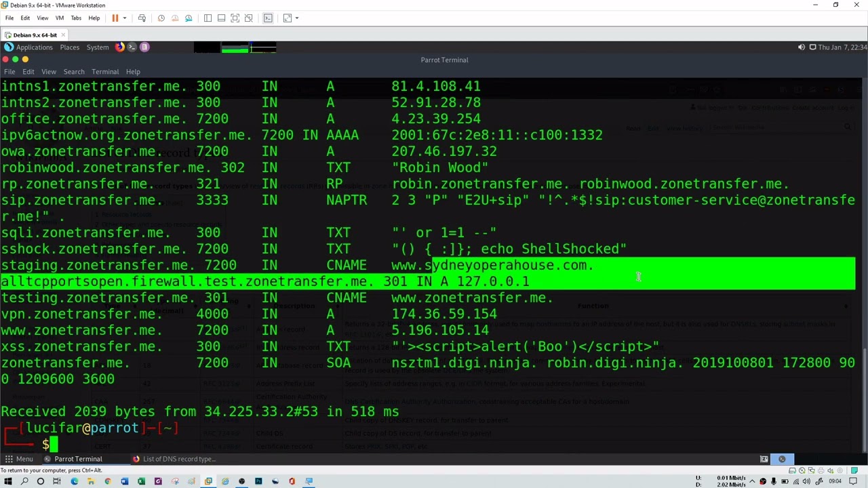The width and height of the screenshot is (868, 488).
Task: Open the snapshot manager icon
Action: point(189,18)
